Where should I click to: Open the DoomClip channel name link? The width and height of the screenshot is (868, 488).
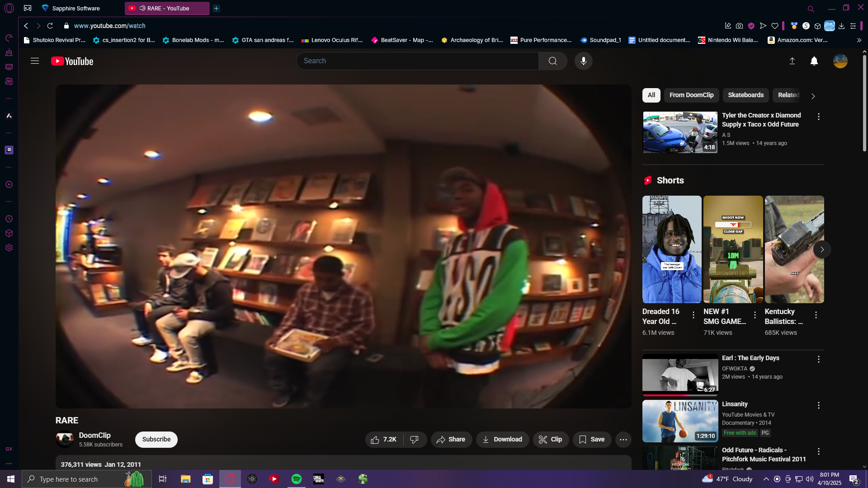click(x=94, y=435)
